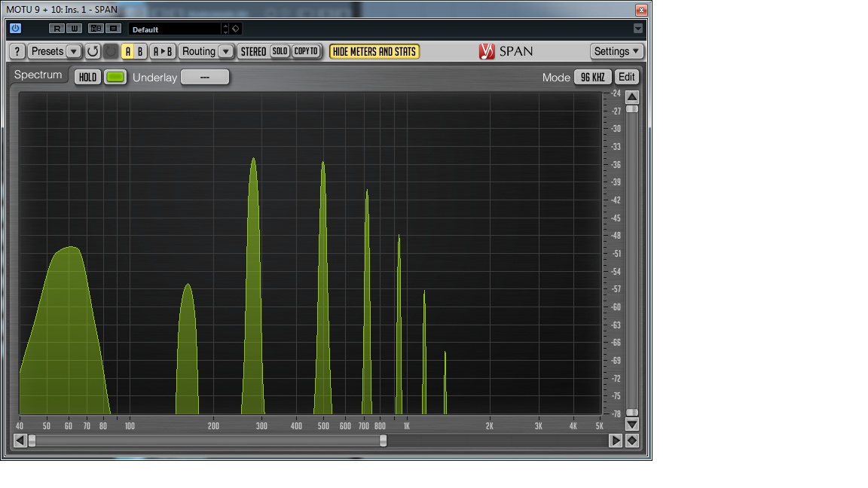Click the frequency scroll right arrow
Screen dimensions: 868x488
click(x=615, y=441)
